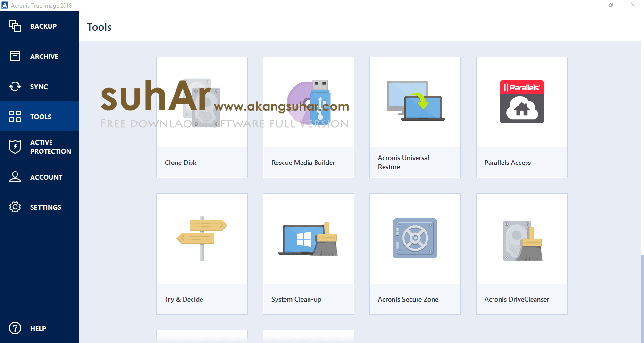Run the System Clean-up label

[296, 299]
